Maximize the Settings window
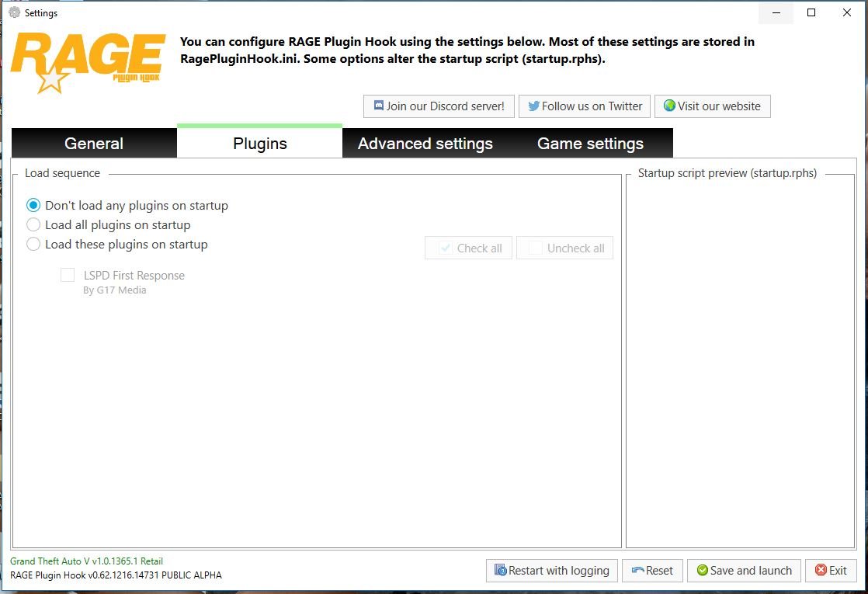The width and height of the screenshot is (868, 594). tap(811, 12)
